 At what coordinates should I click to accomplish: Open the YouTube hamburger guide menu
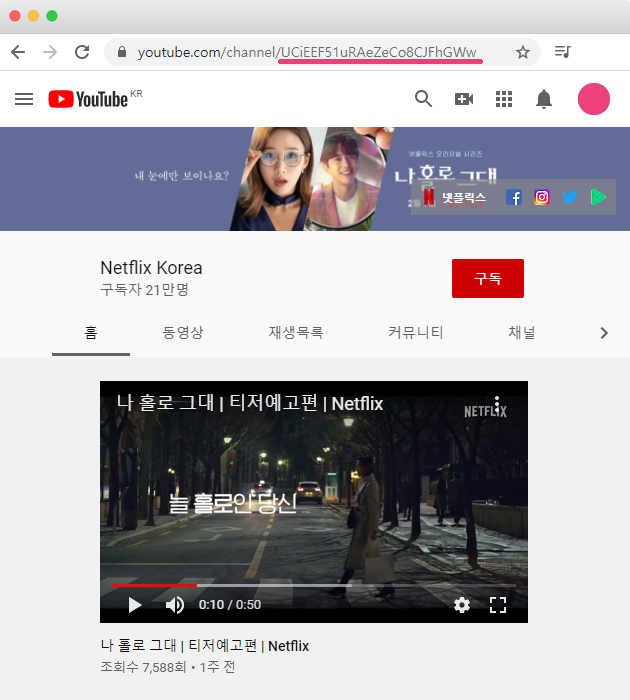(24, 99)
